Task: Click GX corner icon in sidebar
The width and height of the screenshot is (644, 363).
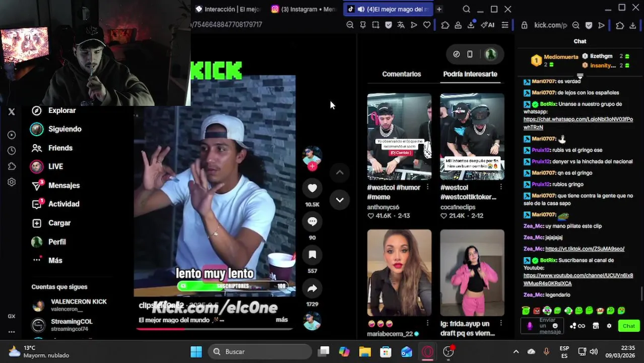Action: [12, 316]
